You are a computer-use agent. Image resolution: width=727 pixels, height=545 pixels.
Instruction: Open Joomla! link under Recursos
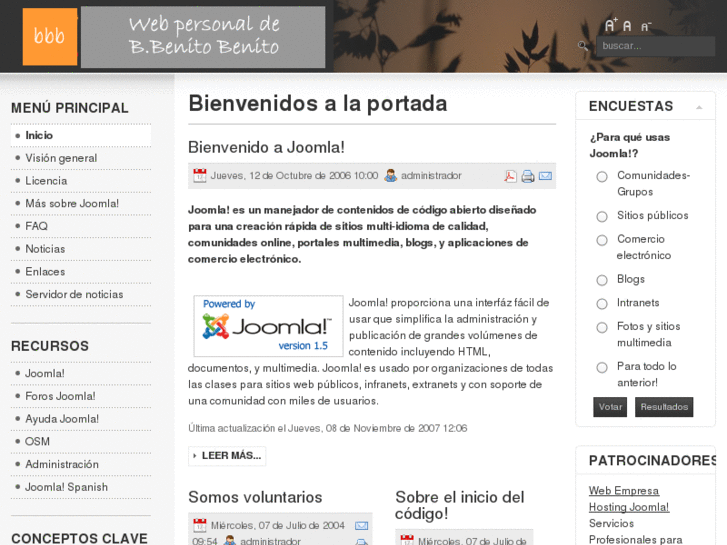81,373
